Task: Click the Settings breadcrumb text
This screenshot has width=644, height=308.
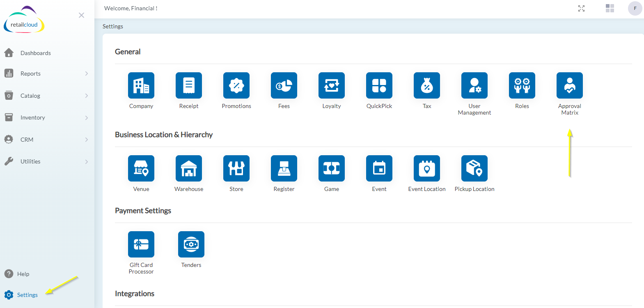Action: pyautogui.click(x=113, y=26)
